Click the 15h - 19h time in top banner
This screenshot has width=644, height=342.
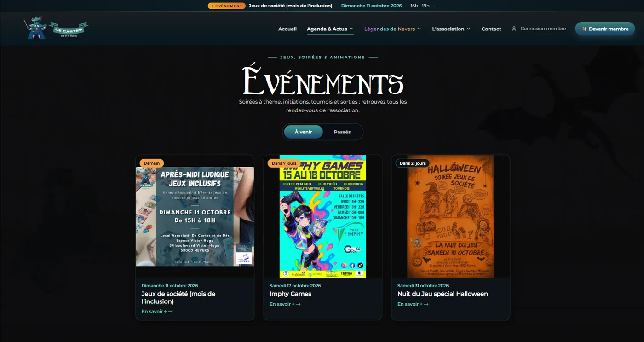tap(420, 6)
